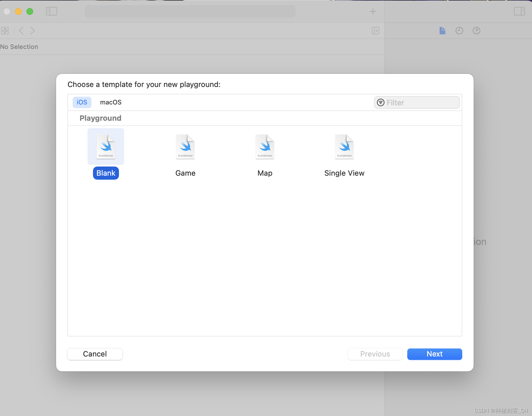Screen dimensions: 532x416
Task: Click the disabled Previous button
Action: click(x=375, y=354)
